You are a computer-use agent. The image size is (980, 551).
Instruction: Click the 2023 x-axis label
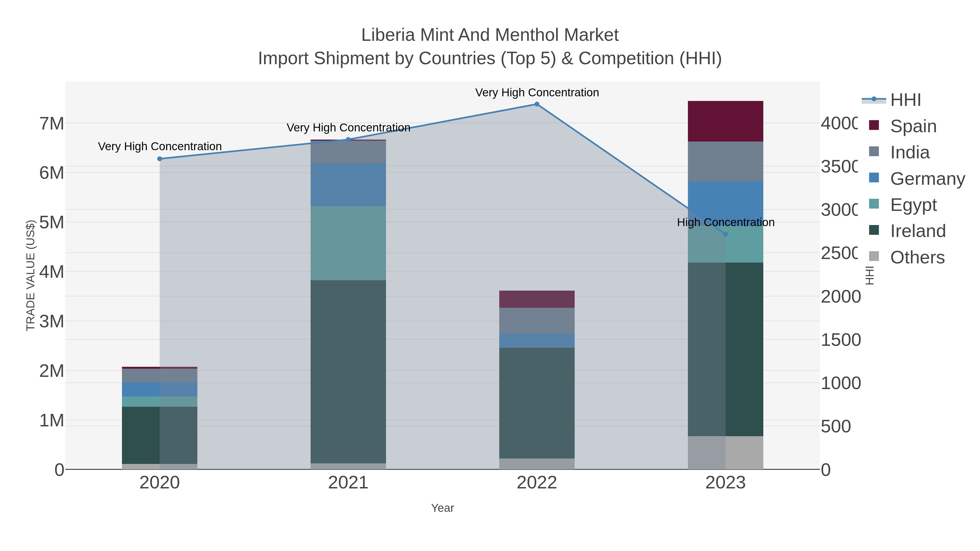pos(725,483)
